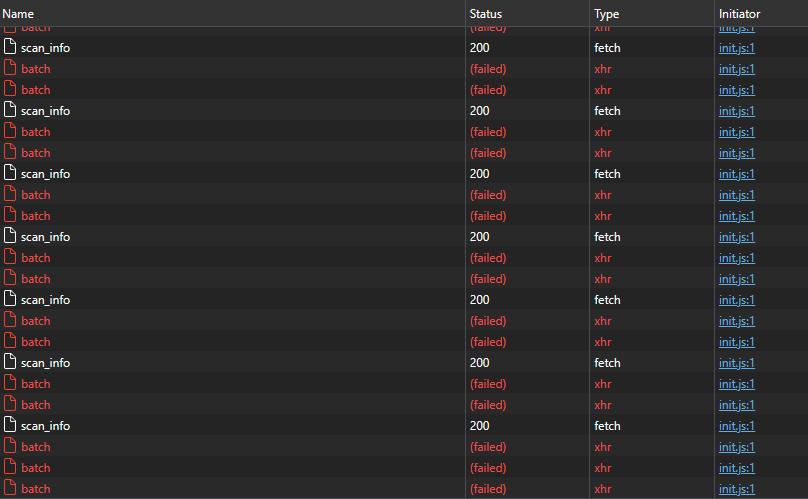Viewport: 808px width, 499px height.
Task: Open the init.js:1 link in the last scan_info row
Action: [x=737, y=426]
